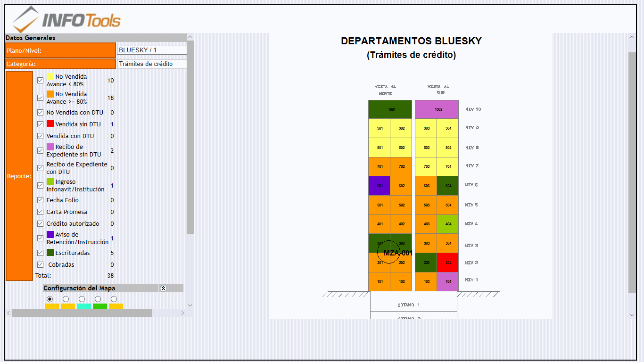Select apartment 604 dark green cell
This screenshot has height=362, width=644.
coord(447,186)
